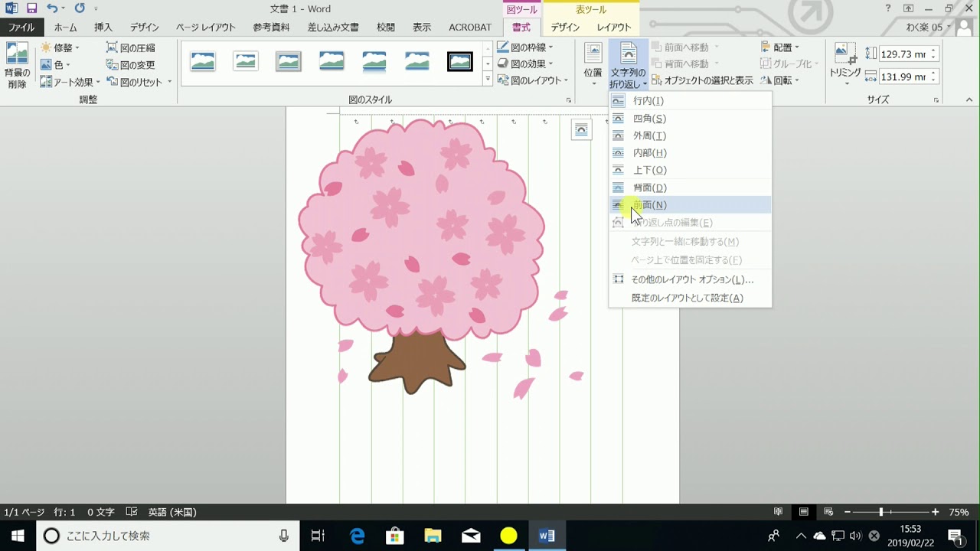Select 内部(H) wrap option
The width and height of the screenshot is (980, 551).
pos(690,153)
